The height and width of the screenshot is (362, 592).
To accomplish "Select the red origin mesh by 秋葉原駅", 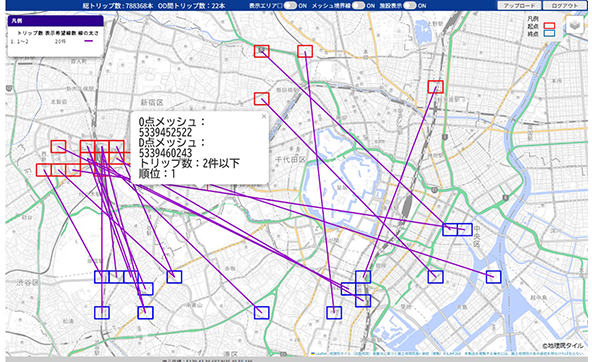I will click(435, 87).
